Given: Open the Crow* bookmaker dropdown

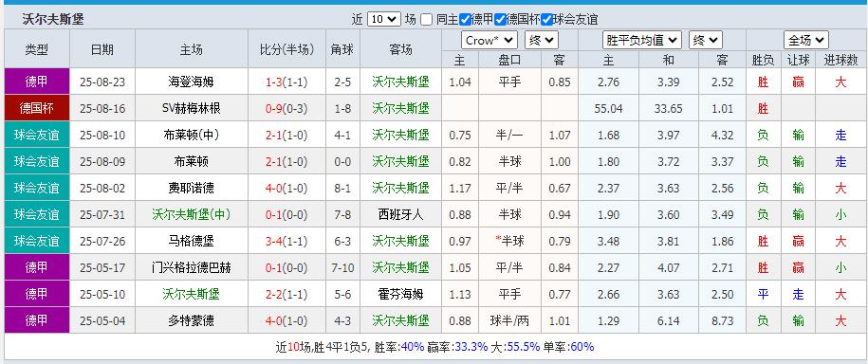Looking at the screenshot, I should pyautogui.click(x=489, y=41).
